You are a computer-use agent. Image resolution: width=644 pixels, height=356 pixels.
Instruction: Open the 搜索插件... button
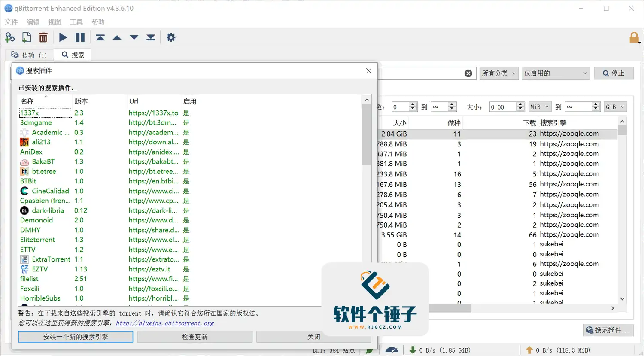[608, 330]
